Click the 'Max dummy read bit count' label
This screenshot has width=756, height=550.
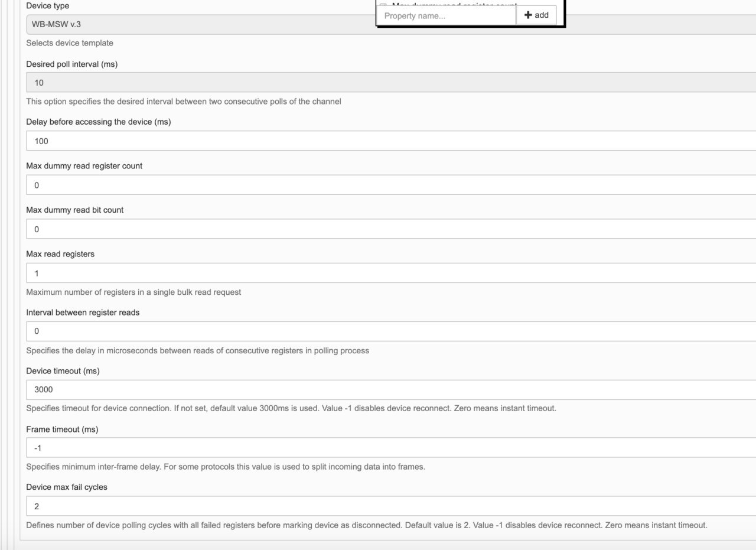[x=75, y=210]
